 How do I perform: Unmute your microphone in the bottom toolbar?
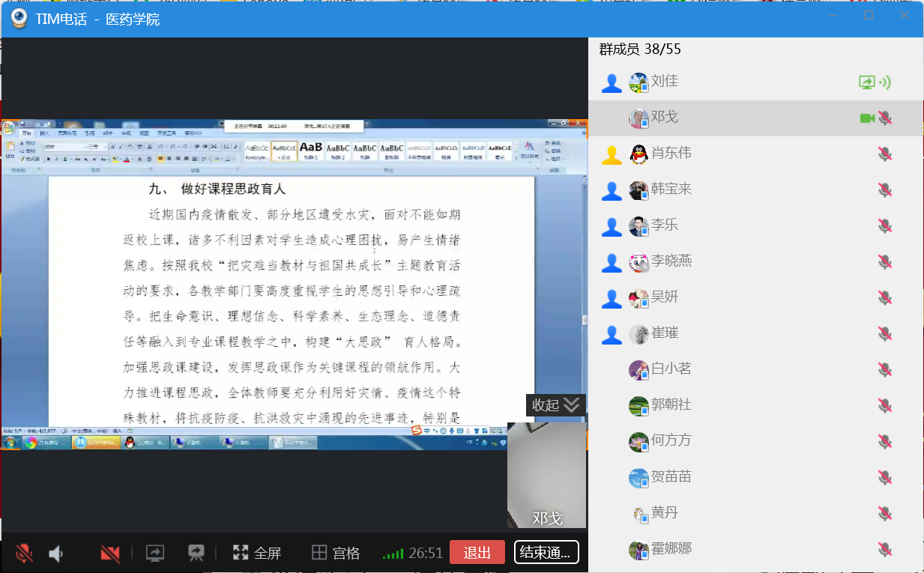24,554
